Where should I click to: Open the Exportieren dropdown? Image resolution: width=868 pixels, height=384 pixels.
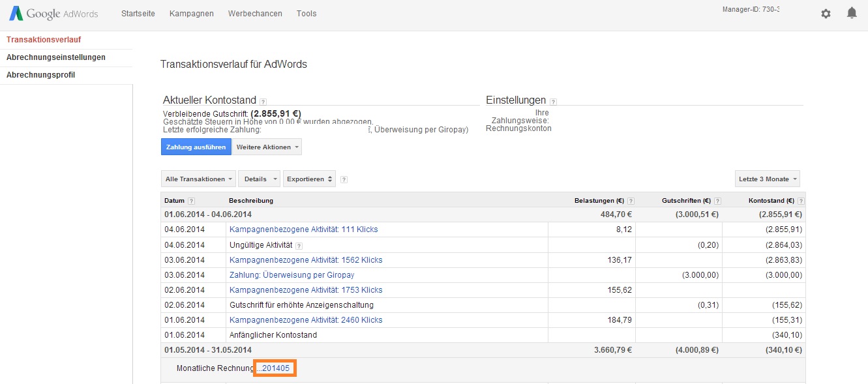coord(309,179)
